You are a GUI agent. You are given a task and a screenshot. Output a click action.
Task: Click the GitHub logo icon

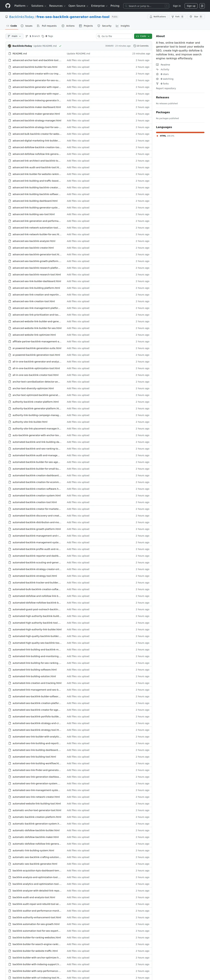[8, 6]
